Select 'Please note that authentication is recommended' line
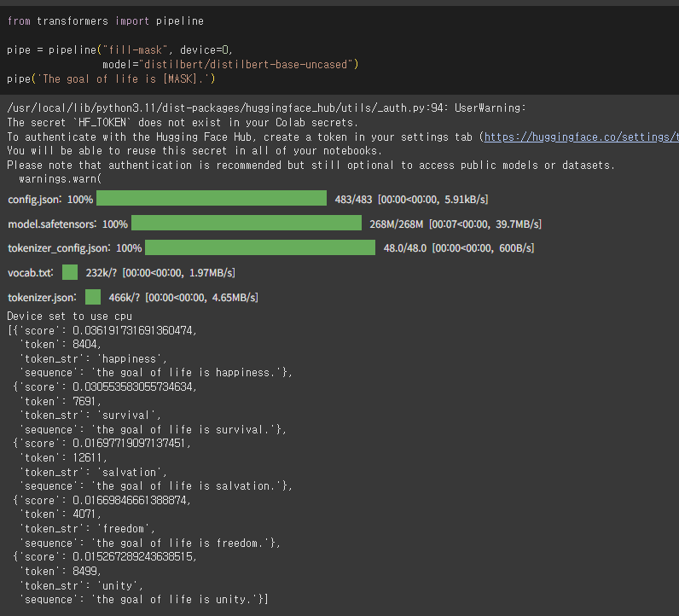Viewport: 679px width, 616px height. pyautogui.click(x=310, y=165)
